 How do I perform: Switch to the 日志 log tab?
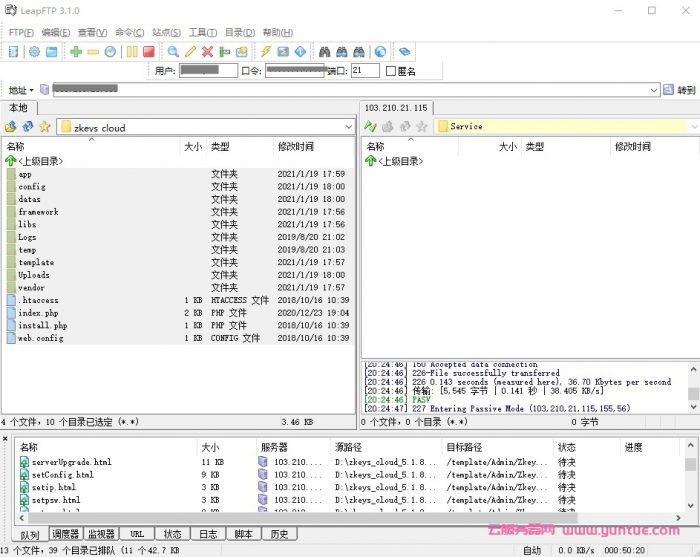(x=207, y=535)
